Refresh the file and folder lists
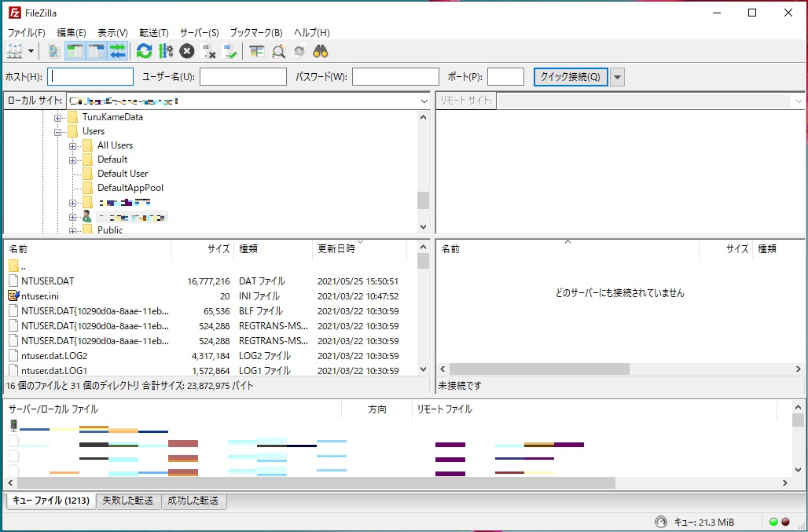This screenshot has width=808, height=532. click(143, 52)
